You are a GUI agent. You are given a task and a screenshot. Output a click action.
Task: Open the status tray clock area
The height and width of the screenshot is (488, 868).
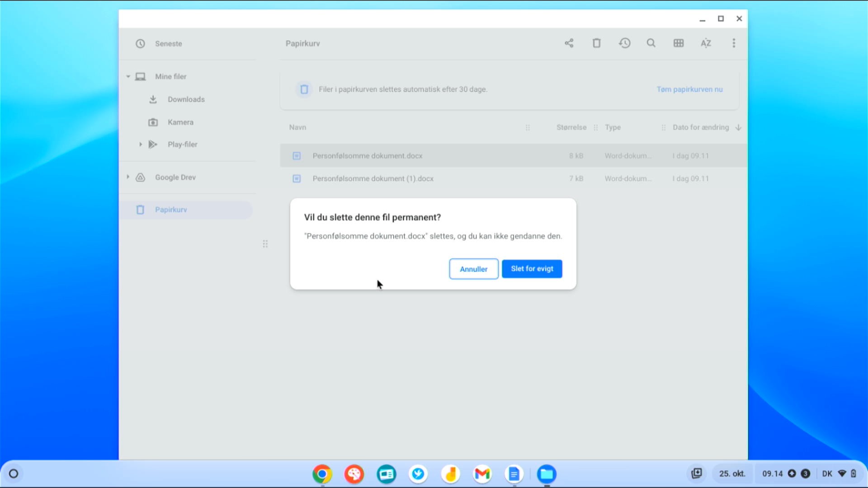tap(772, 474)
